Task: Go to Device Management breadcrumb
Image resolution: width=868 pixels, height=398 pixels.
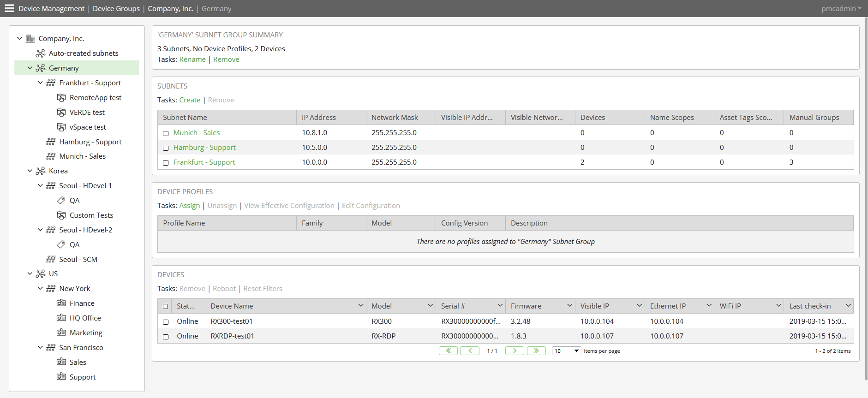Action: 52,9
